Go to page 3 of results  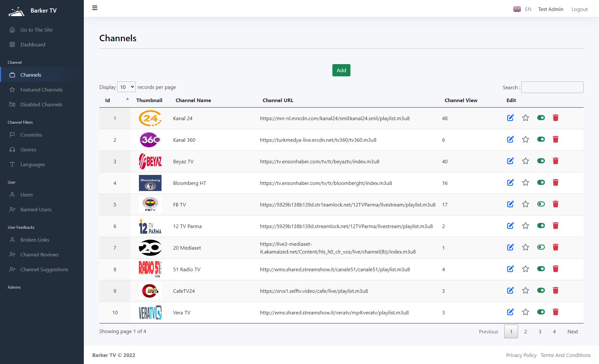click(540, 332)
